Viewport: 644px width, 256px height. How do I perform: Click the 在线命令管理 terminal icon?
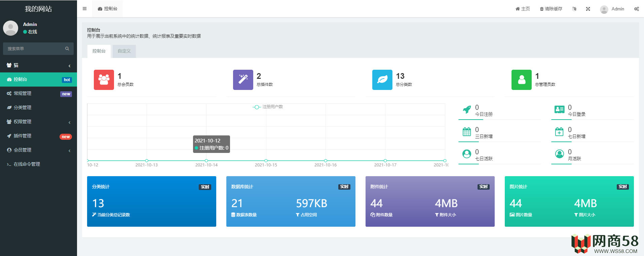pyautogui.click(x=9, y=164)
